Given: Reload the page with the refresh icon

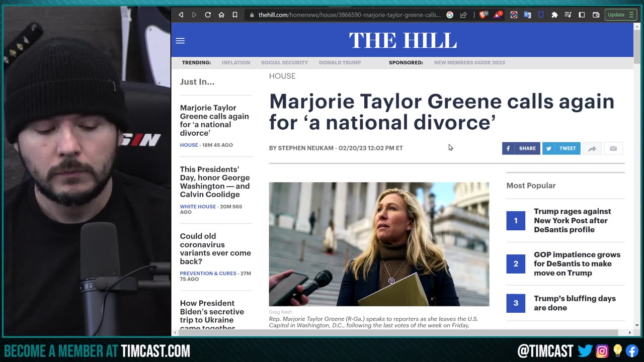Looking at the screenshot, I should tap(208, 15).
